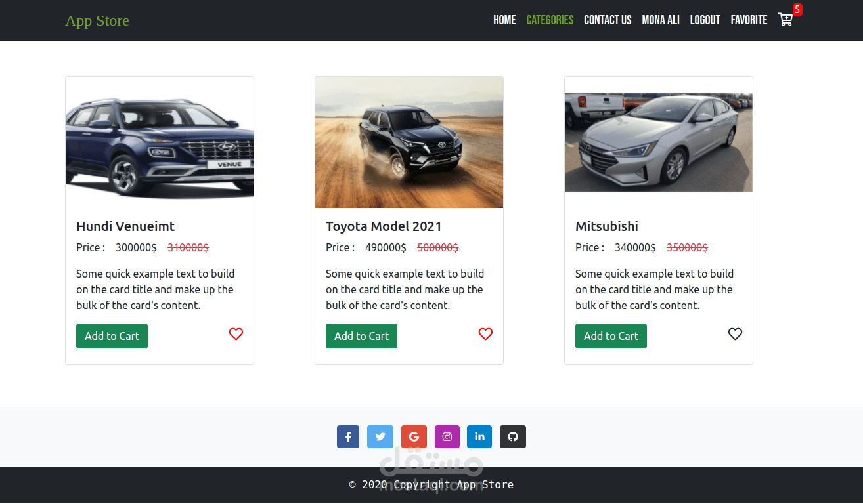The image size is (863, 504).
Task: Open the GitHub social icon
Action: point(513,436)
